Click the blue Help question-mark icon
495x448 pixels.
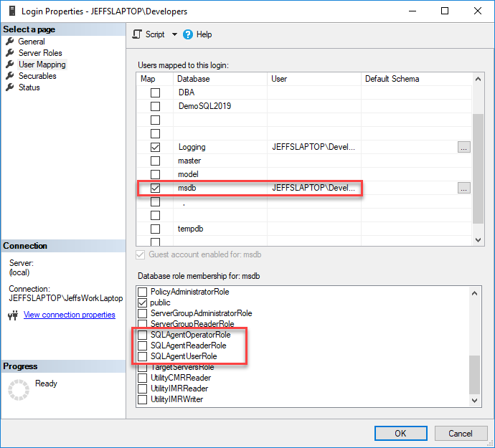(187, 34)
